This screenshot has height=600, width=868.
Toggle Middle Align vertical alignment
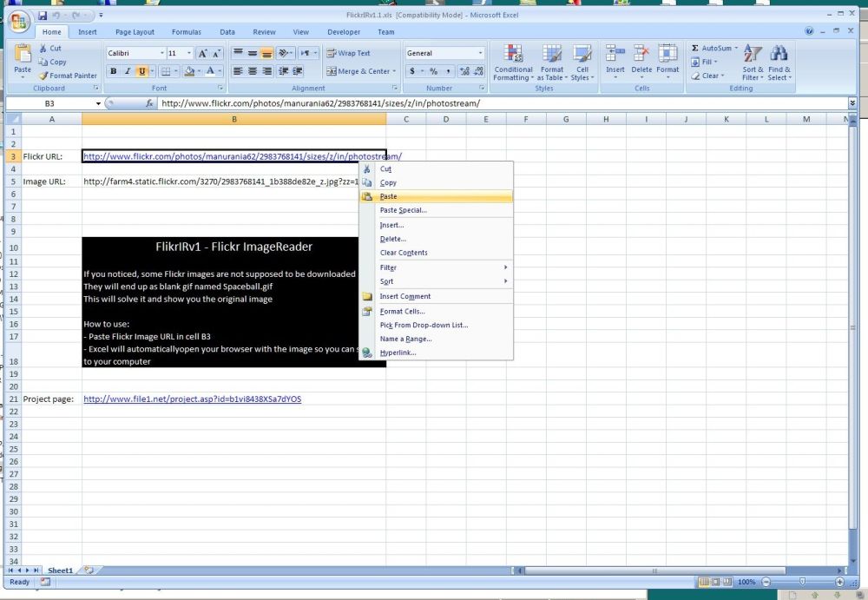click(x=253, y=53)
